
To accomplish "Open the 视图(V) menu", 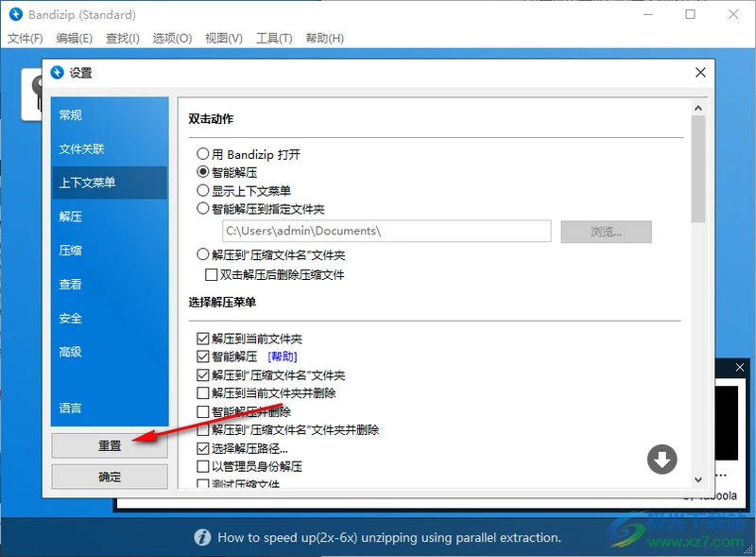I will 224,38.
